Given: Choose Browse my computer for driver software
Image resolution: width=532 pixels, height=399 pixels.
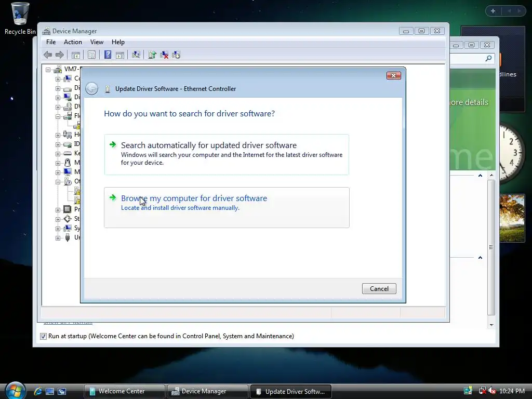Looking at the screenshot, I should [227, 207].
